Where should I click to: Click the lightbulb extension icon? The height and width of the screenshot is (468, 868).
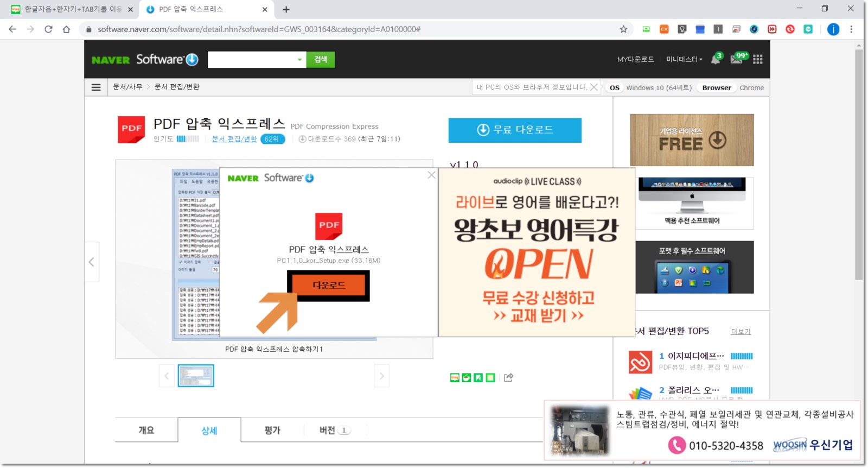(x=682, y=29)
